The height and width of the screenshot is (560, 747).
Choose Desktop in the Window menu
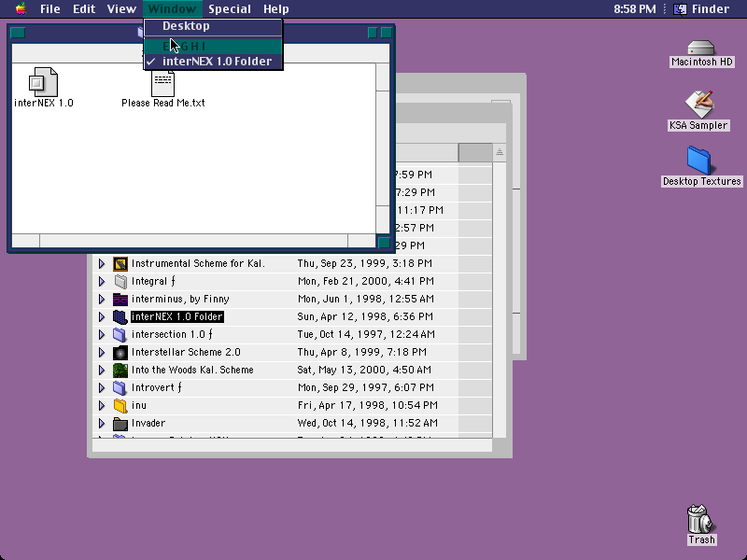pos(214,26)
